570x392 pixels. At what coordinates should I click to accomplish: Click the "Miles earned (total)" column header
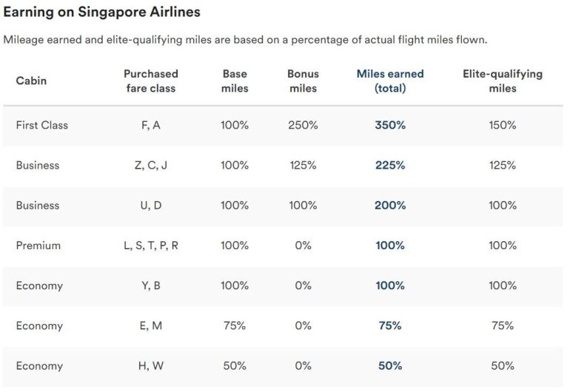click(x=390, y=81)
